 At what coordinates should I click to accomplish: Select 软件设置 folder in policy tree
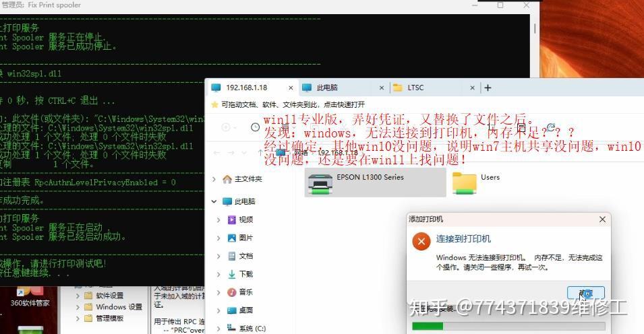tap(105, 296)
